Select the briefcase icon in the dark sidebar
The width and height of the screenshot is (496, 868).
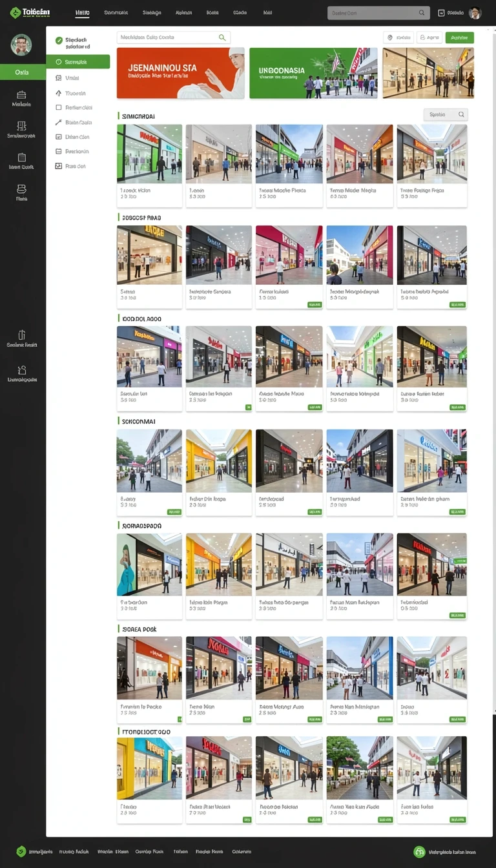tap(21, 94)
